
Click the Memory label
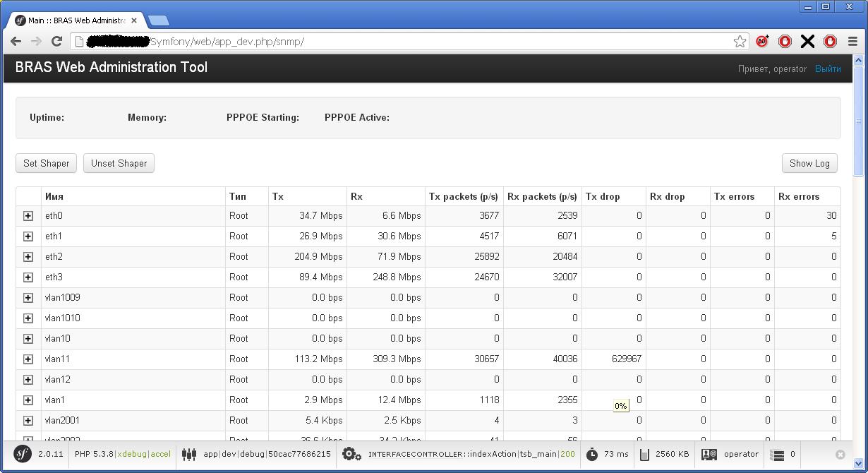(147, 118)
